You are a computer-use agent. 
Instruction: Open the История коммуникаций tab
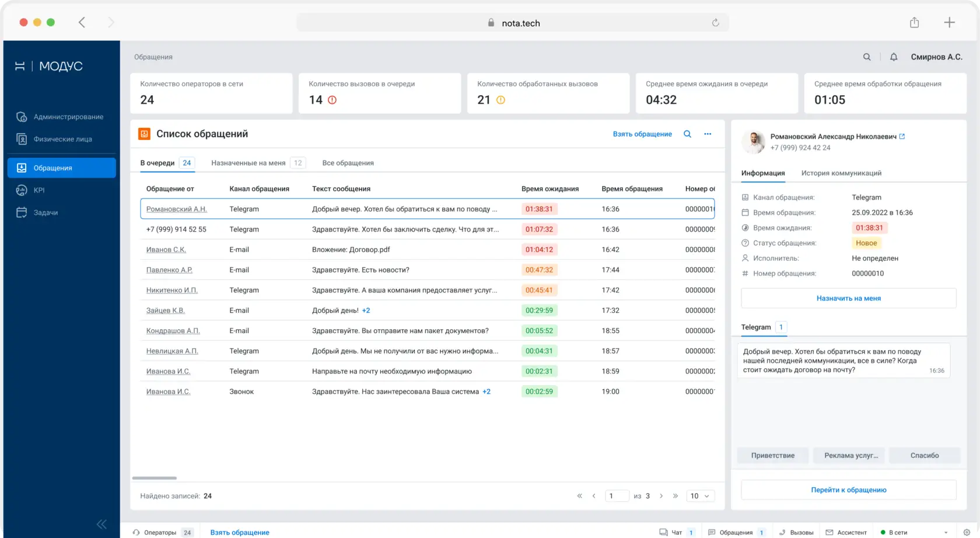tap(841, 173)
